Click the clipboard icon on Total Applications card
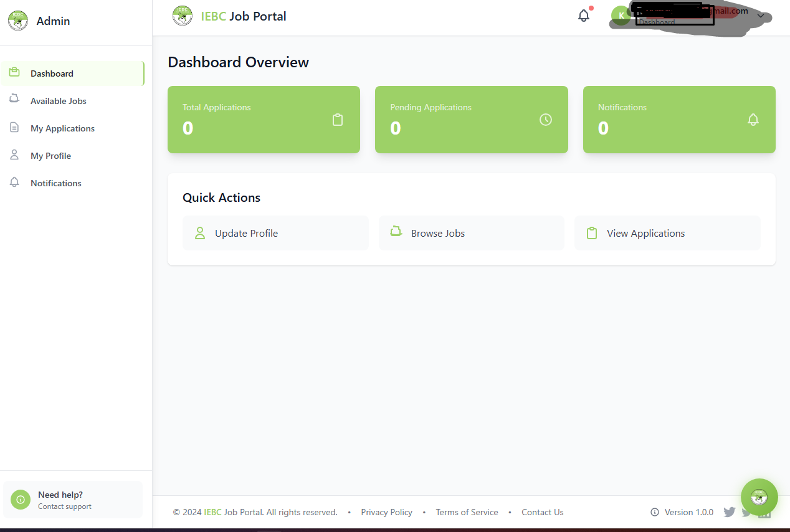The height and width of the screenshot is (532, 790). tap(338, 120)
